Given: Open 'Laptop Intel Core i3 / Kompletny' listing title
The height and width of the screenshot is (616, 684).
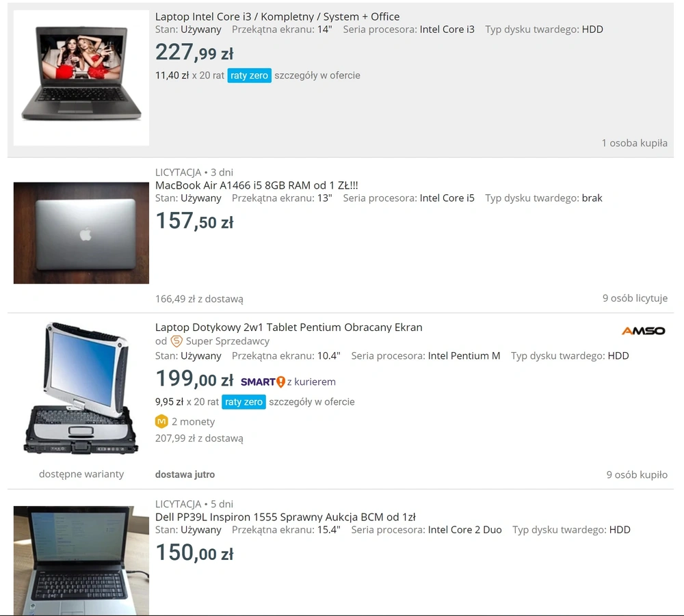Looking at the screenshot, I should [x=278, y=16].
